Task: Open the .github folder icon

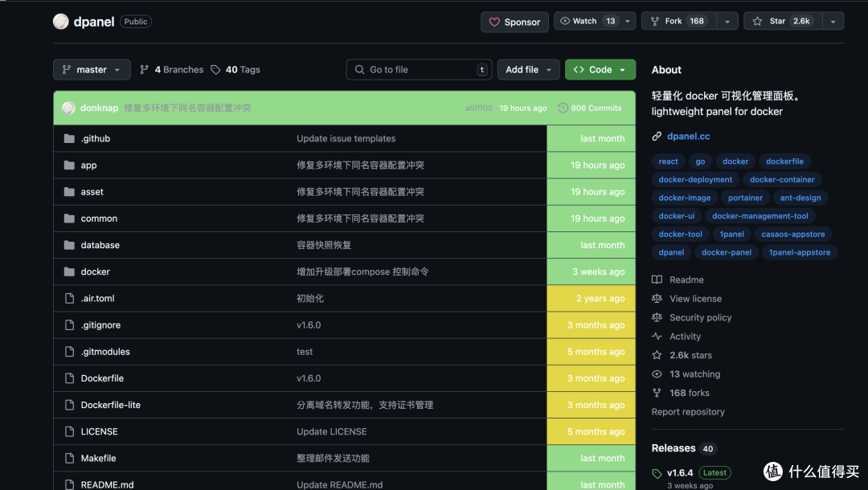Action: [69, 138]
